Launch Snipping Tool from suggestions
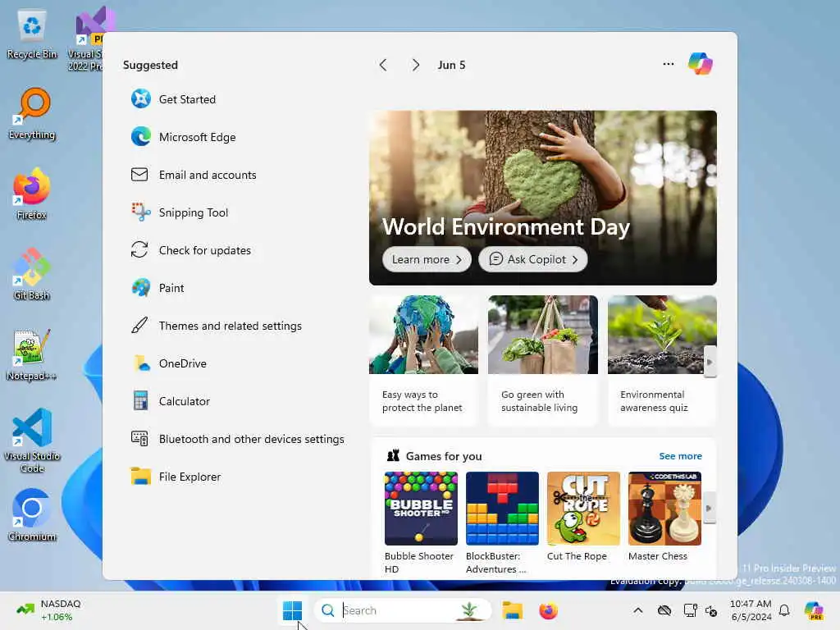This screenshot has height=630, width=840. [180, 212]
